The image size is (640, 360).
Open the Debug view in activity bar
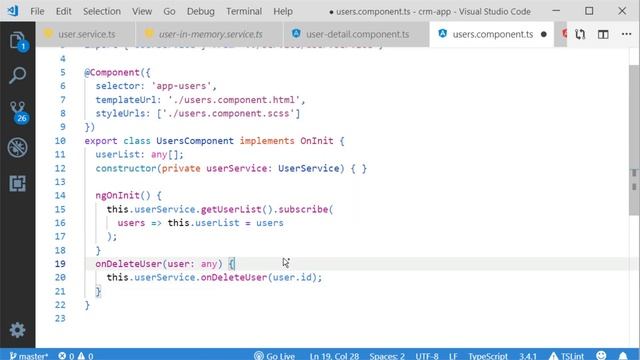click(18, 147)
